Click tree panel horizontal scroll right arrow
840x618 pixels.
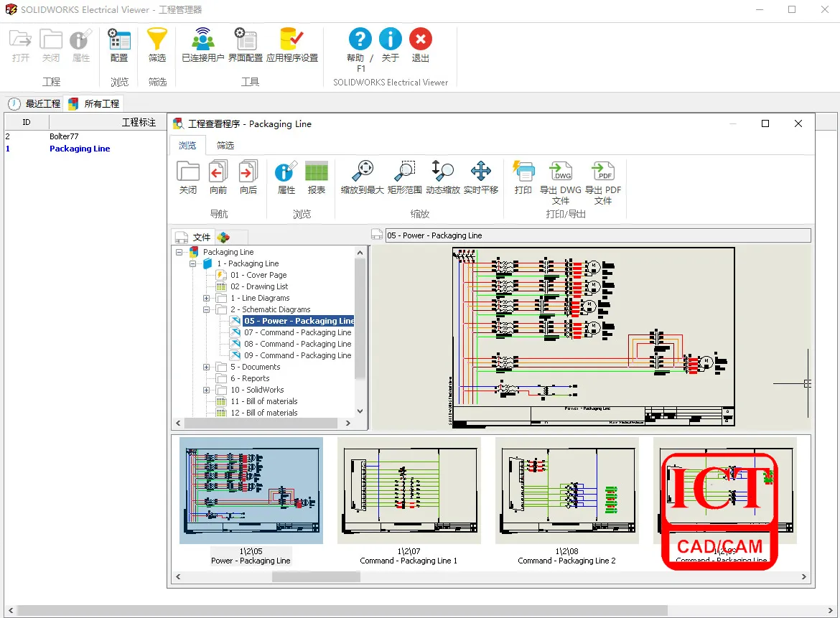[x=347, y=423]
